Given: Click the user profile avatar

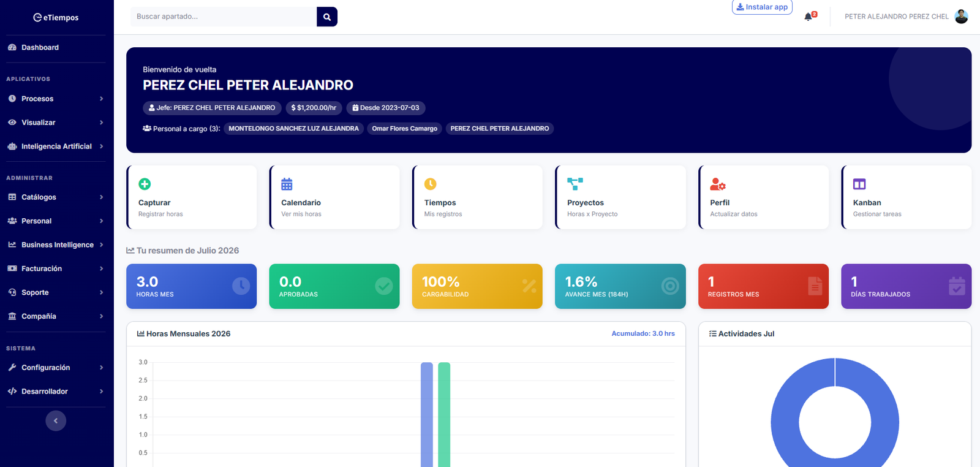Looking at the screenshot, I should (962, 17).
